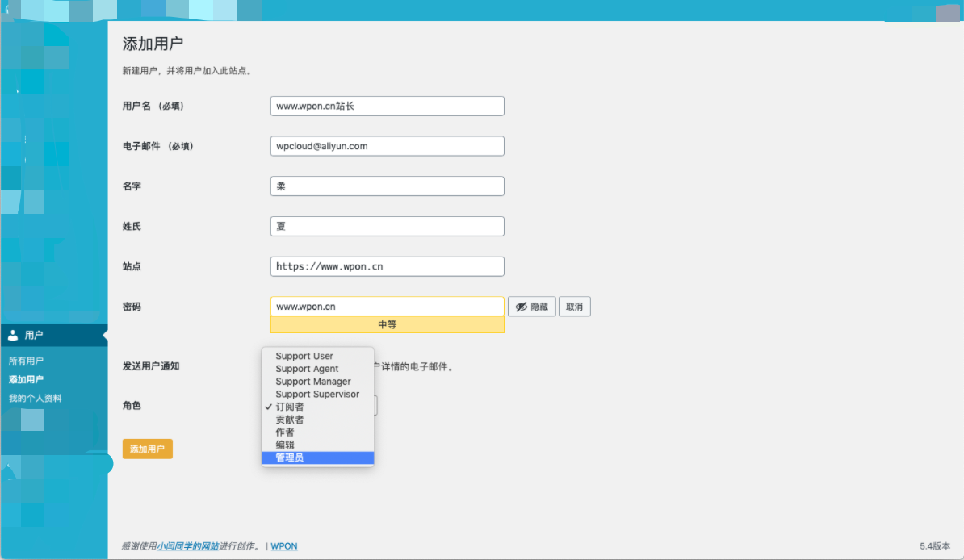
Task: Select Support Agent role option
Action: pyautogui.click(x=317, y=369)
